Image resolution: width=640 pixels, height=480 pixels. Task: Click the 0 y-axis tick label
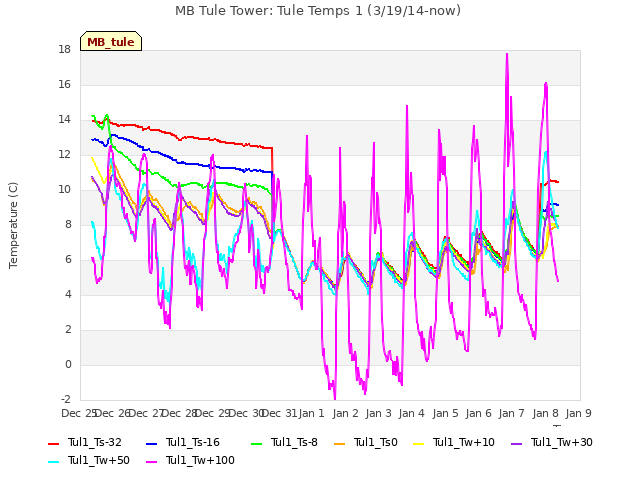click(68, 364)
